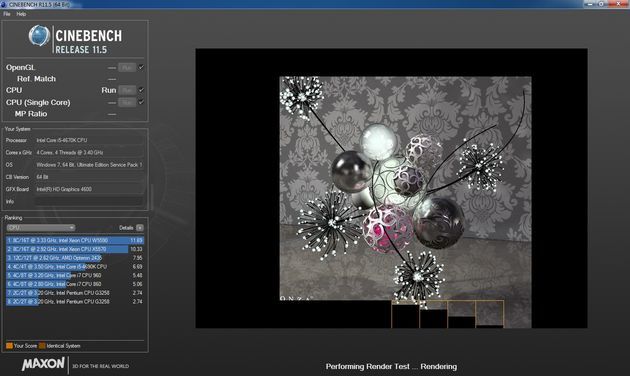Click the Cinebench globe logo icon
The image size is (630, 376).
(39, 35)
